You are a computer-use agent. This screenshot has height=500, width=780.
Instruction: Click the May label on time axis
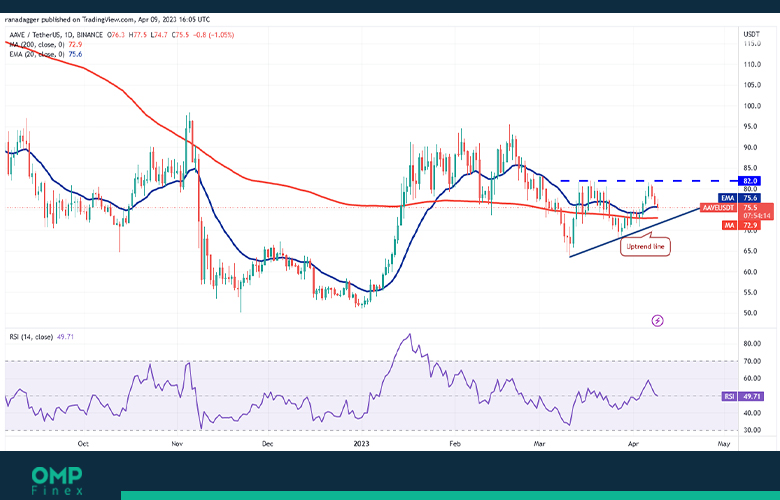[724, 443]
